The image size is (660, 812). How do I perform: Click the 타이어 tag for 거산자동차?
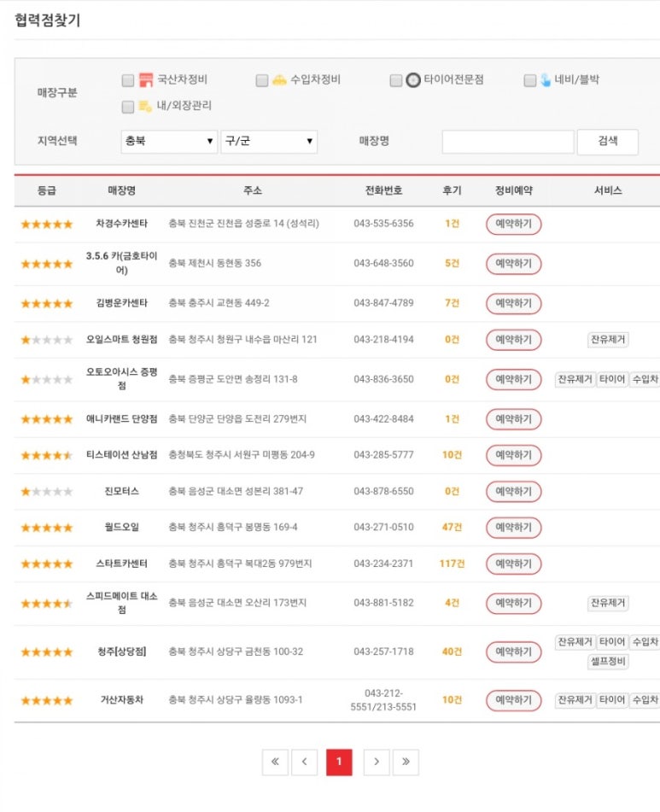click(612, 701)
